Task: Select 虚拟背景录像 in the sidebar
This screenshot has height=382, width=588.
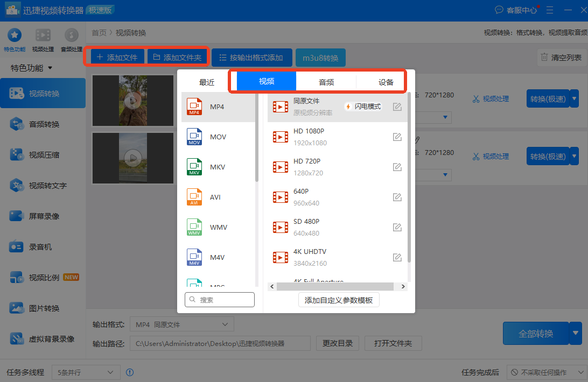Action: (43, 339)
